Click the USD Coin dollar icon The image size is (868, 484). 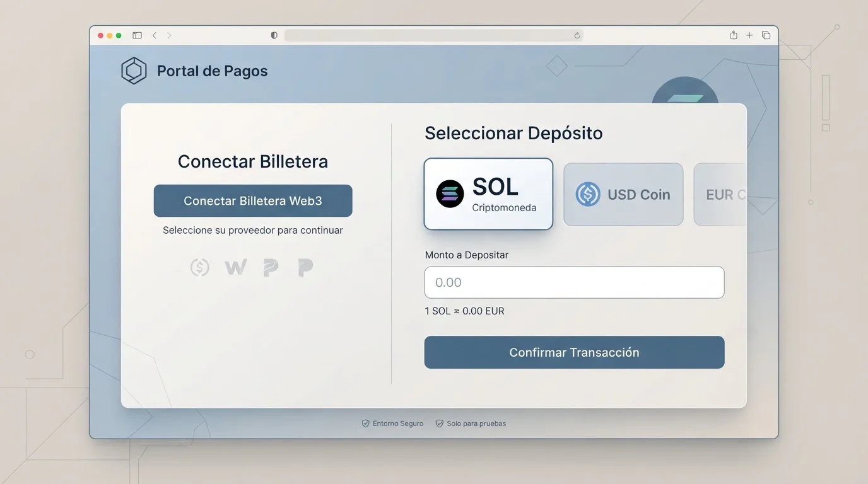588,194
